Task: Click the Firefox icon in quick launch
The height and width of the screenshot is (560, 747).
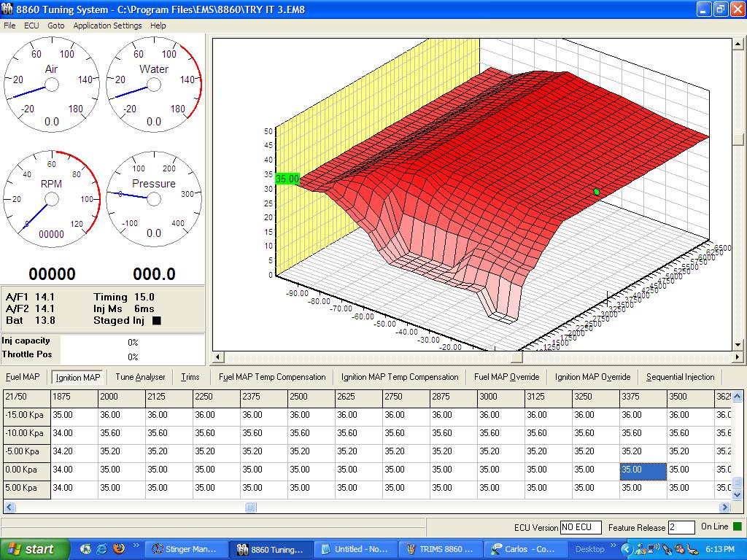Action: (x=119, y=549)
